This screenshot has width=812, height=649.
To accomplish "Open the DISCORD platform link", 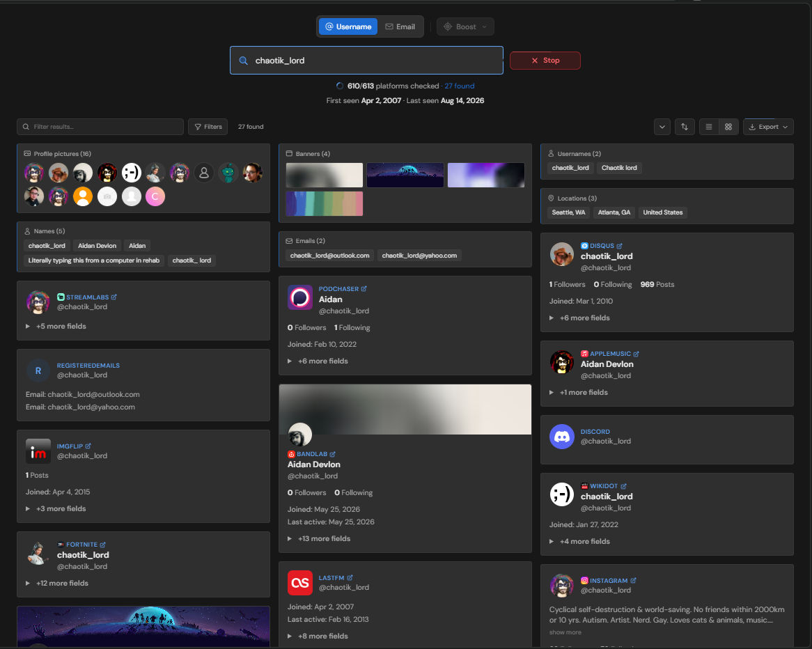I will [595, 432].
